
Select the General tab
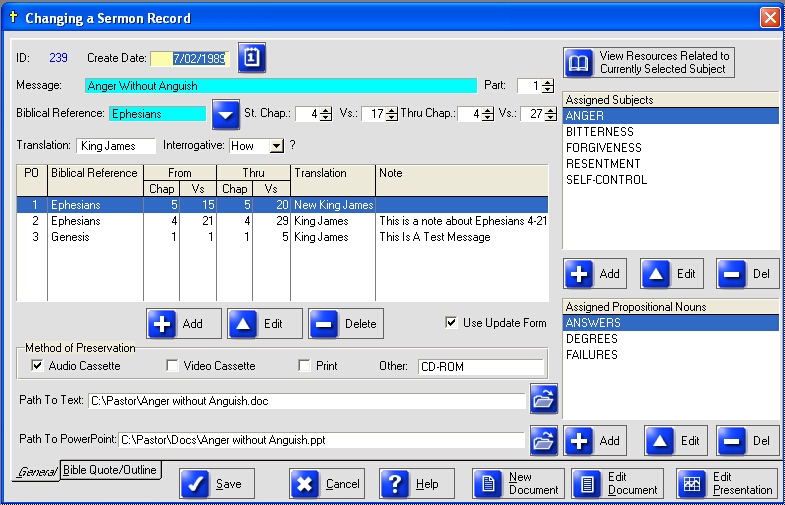click(x=34, y=471)
